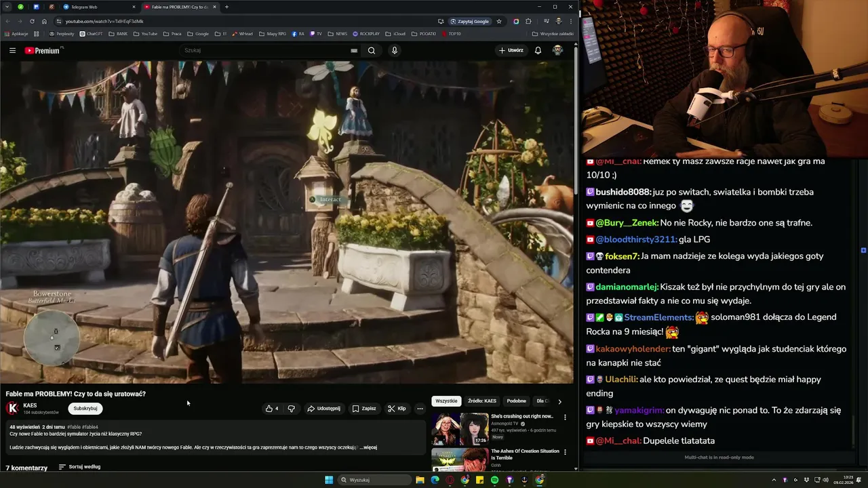868x488 pixels.
Task: Open YouTube notifications bell
Action: (x=538, y=50)
